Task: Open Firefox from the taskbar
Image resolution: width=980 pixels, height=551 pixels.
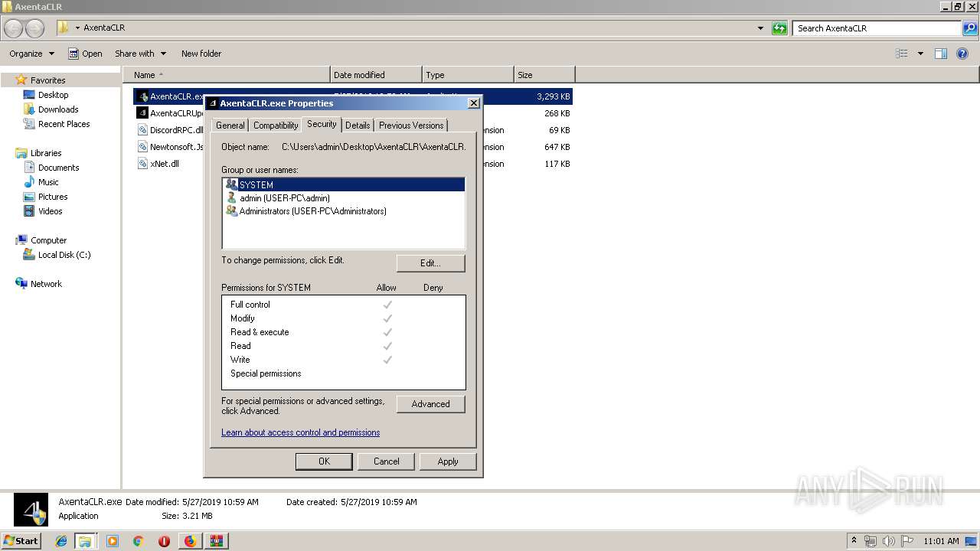Action: (190, 541)
